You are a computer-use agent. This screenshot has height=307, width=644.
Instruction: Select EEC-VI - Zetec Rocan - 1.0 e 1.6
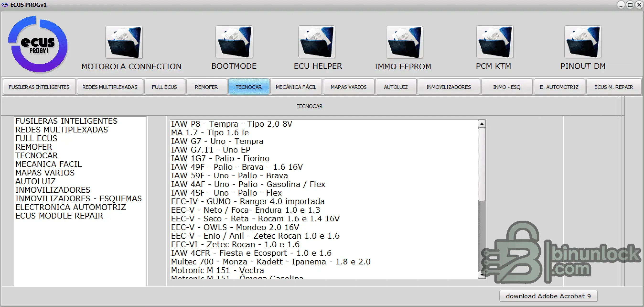coord(235,244)
